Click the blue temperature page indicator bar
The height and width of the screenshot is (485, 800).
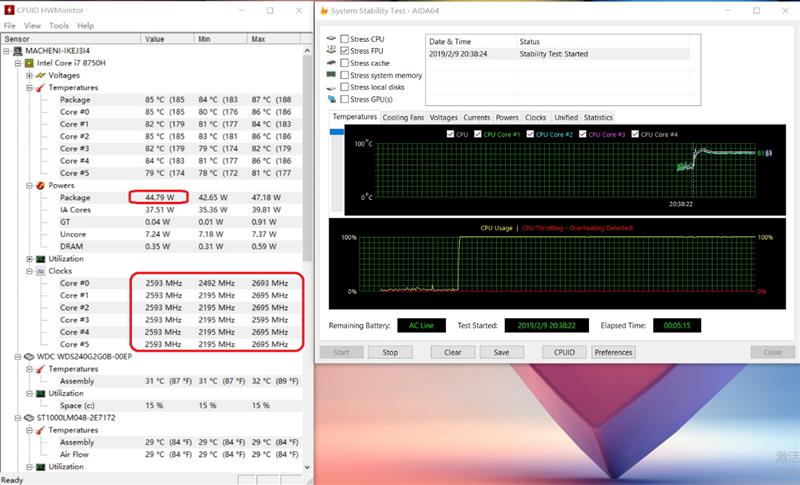(337, 132)
